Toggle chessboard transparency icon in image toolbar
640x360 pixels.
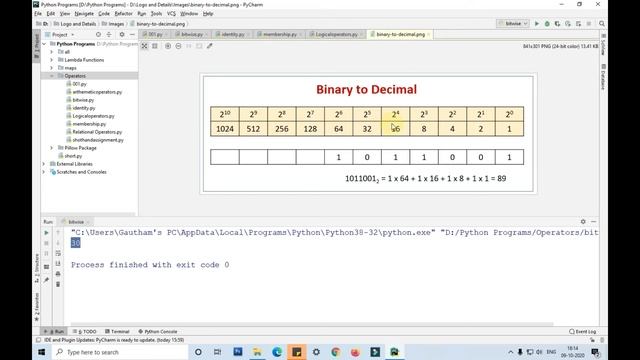click(144, 46)
